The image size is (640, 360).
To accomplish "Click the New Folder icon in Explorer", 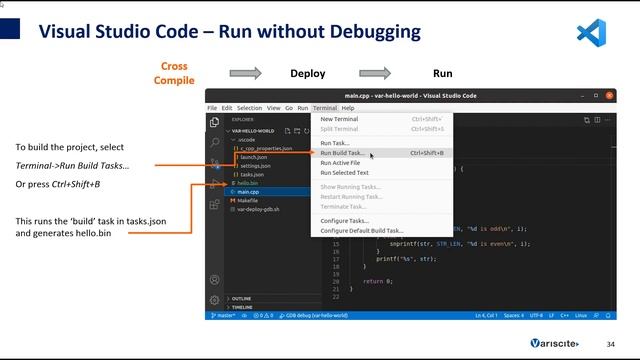I will coord(297,131).
